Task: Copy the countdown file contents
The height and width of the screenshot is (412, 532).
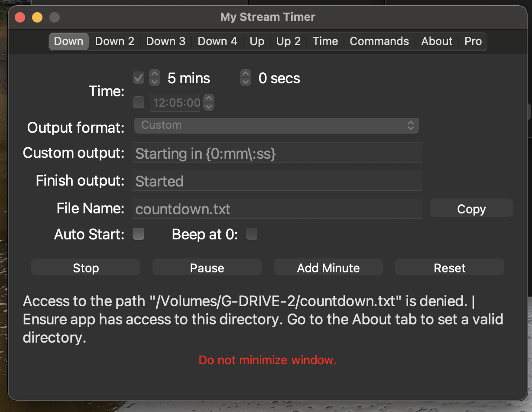Action: pos(471,209)
